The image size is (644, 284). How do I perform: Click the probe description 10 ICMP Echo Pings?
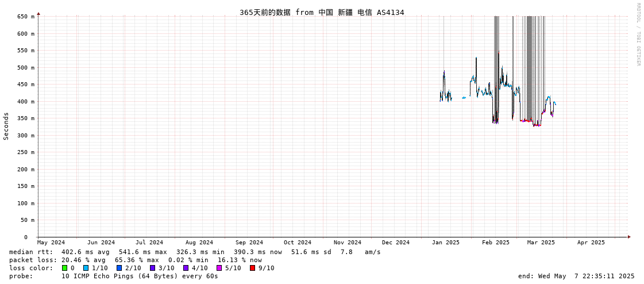point(140,276)
